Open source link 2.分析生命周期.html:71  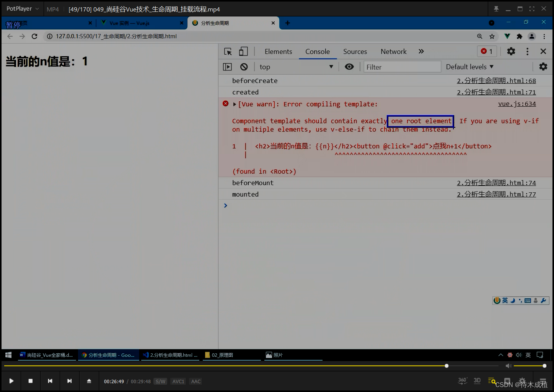[496, 92]
